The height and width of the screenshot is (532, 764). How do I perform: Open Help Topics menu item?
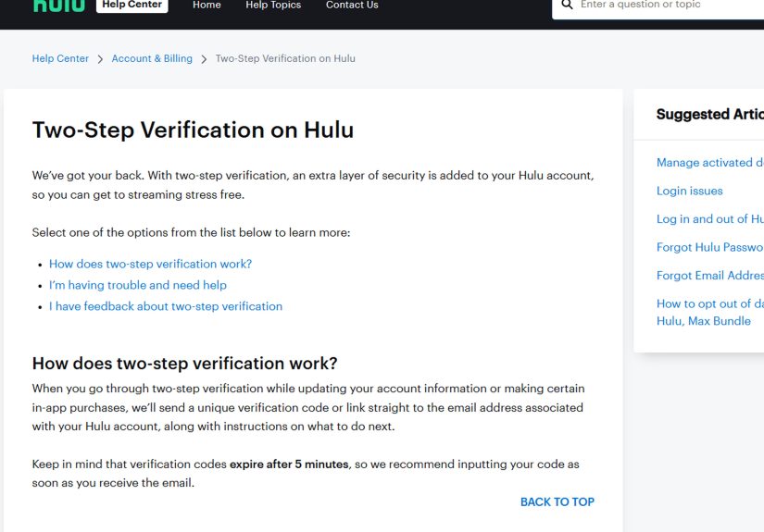273,5
